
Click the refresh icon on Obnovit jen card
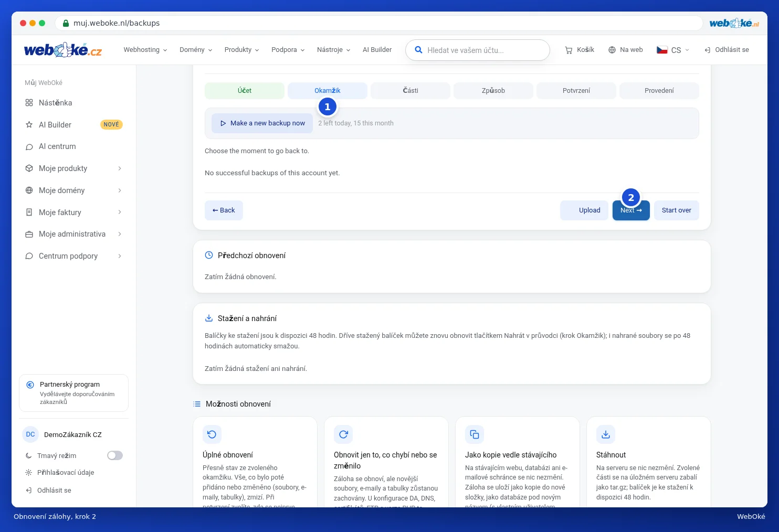pyautogui.click(x=343, y=434)
